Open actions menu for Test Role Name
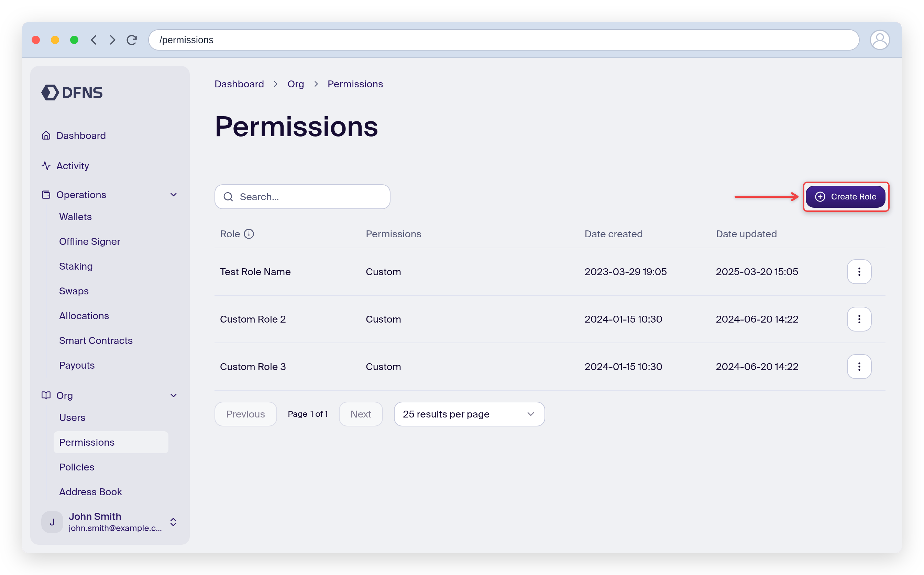Image resolution: width=924 pixels, height=575 pixels. (x=859, y=272)
